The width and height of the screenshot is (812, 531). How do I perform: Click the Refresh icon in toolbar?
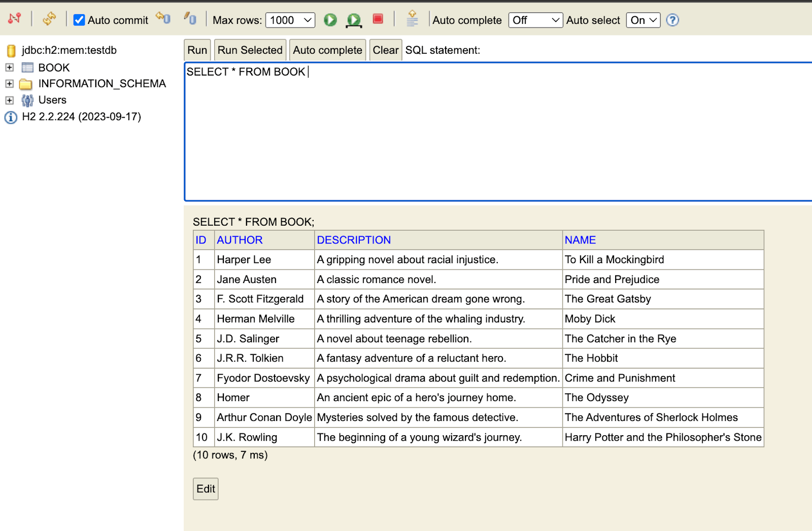(49, 19)
